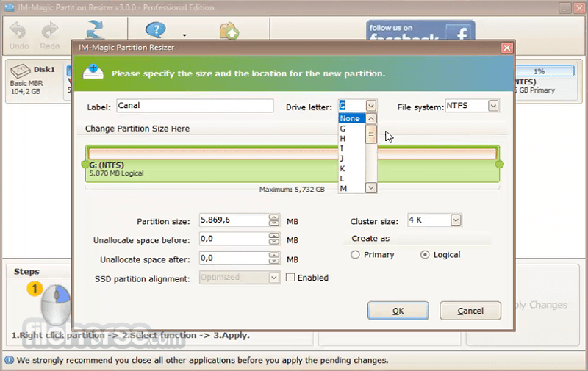Click the right green partition resize handle
588x371 pixels.
pyautogui.click(x=500, y=164)
